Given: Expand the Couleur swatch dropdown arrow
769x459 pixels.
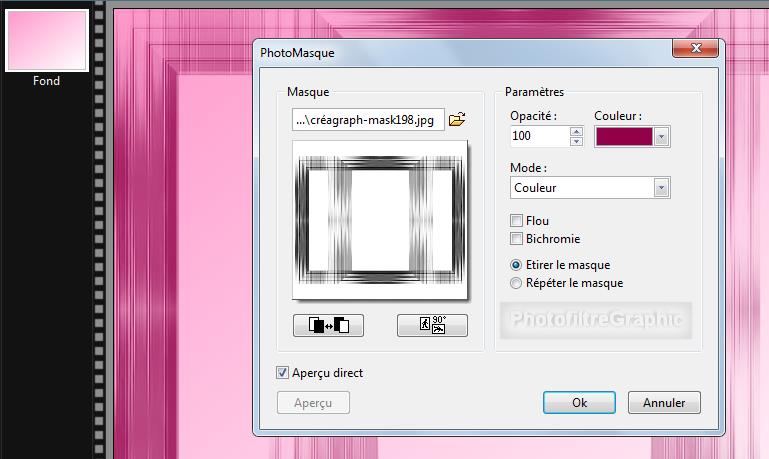Looking at the screenshot, I should tap(661, 137).
